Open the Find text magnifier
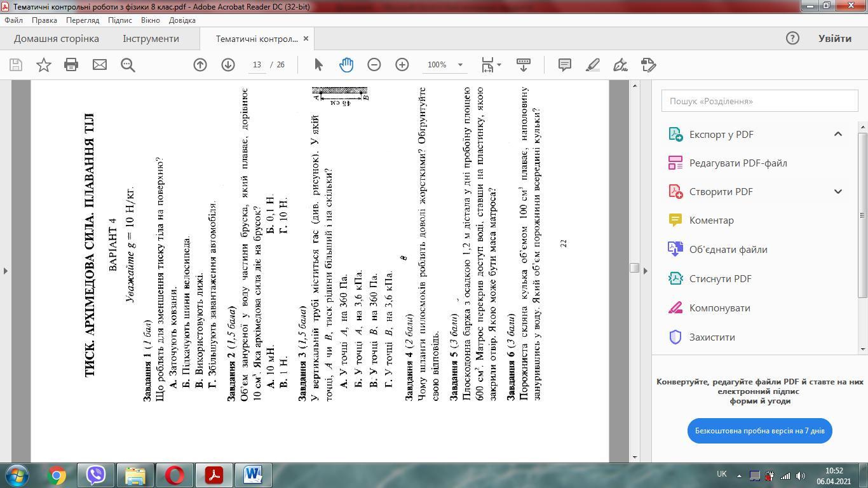This screenshot has height=488, width=868. (128, 65)
